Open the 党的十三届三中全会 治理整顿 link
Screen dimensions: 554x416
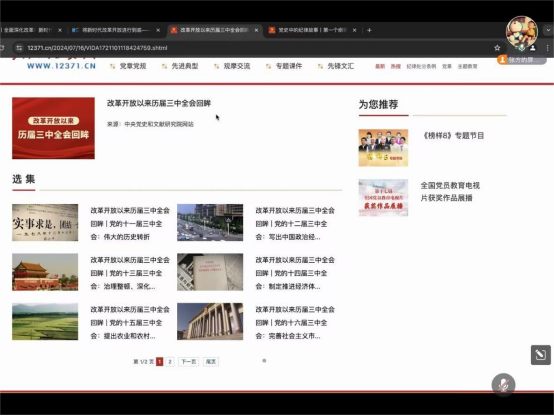pyautogui.click(x=130, y=273)
